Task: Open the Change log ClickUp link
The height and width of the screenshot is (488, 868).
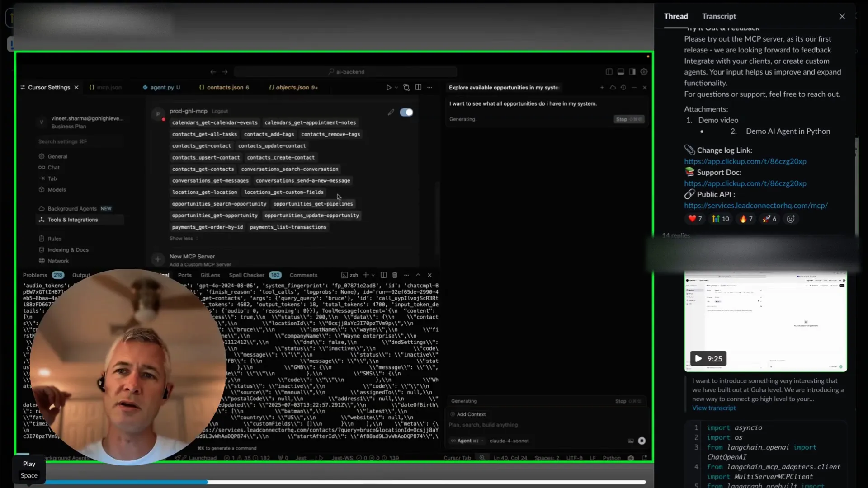Action: [x=745, y=161]
